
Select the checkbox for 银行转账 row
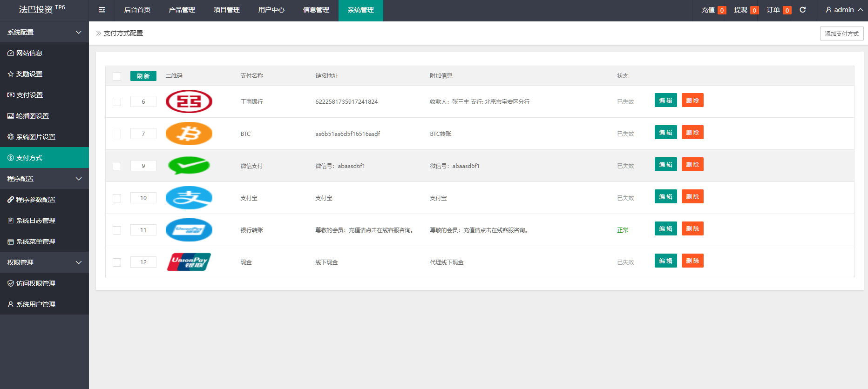click(117, 230)
